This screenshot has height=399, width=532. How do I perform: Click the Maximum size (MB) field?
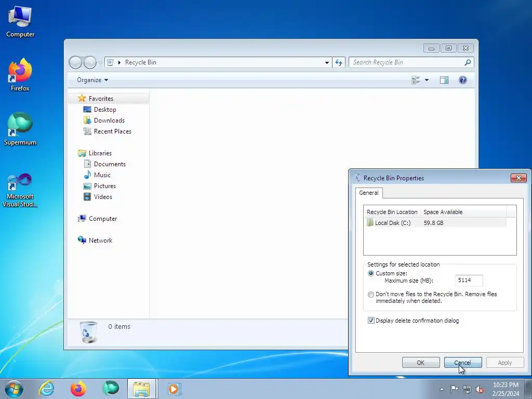point(469,281)
